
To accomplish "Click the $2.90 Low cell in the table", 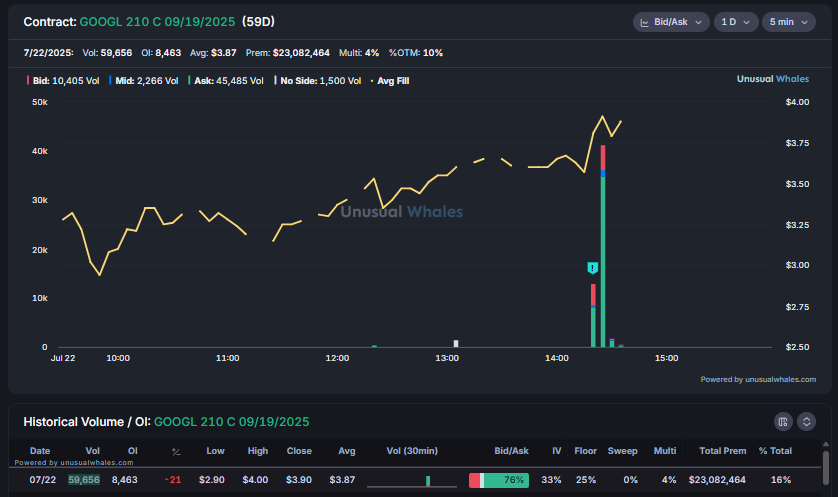I will 212,480.
